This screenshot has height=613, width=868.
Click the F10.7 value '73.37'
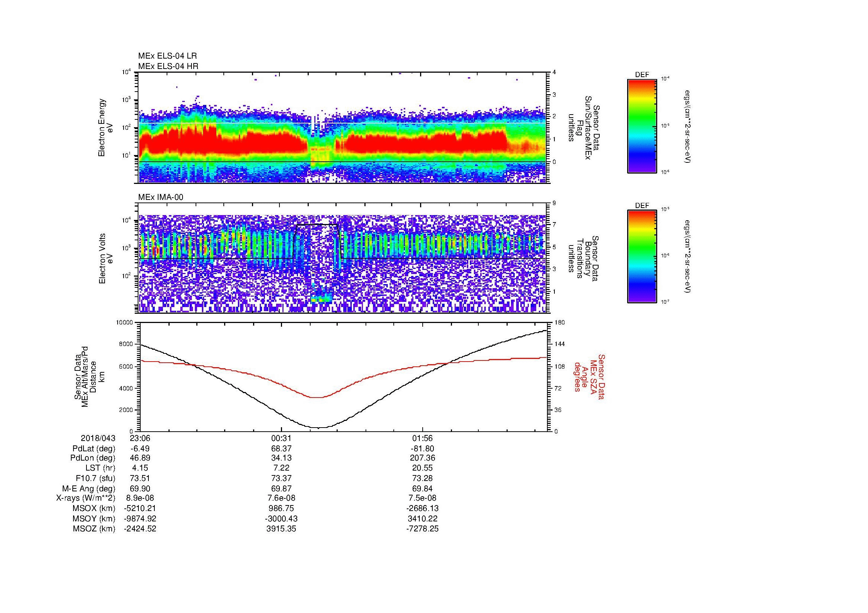[281, 478]
